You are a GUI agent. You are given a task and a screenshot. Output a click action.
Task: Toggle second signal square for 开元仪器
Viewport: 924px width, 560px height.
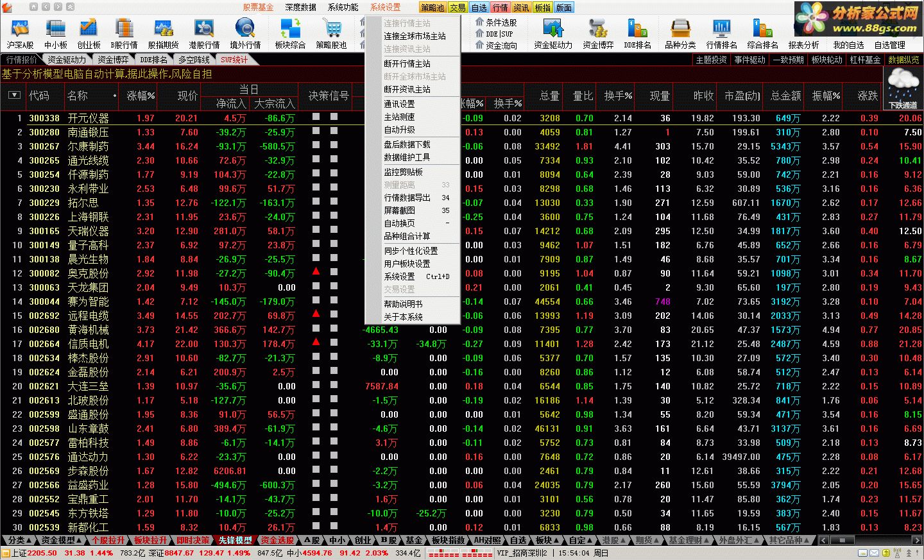tap(334, 117)
